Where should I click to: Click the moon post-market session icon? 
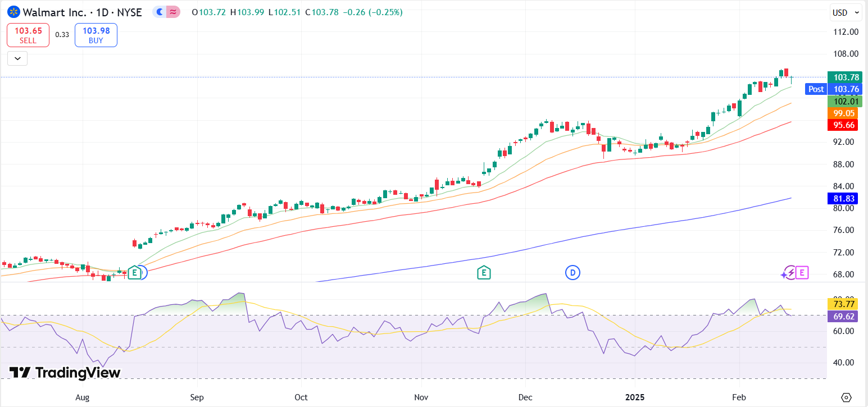[160, 12]
